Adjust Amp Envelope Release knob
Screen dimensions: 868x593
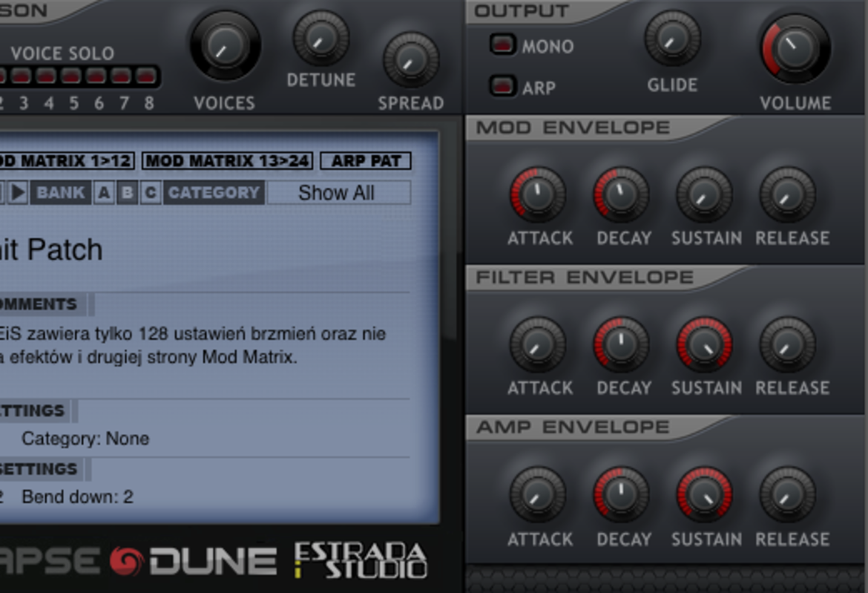tap(787, 495)
